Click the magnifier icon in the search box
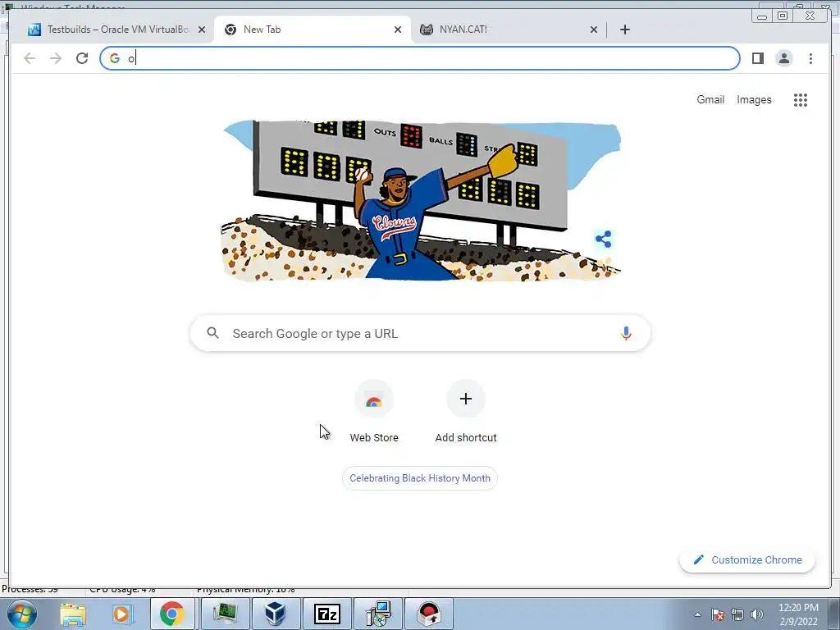 [212, 333]
